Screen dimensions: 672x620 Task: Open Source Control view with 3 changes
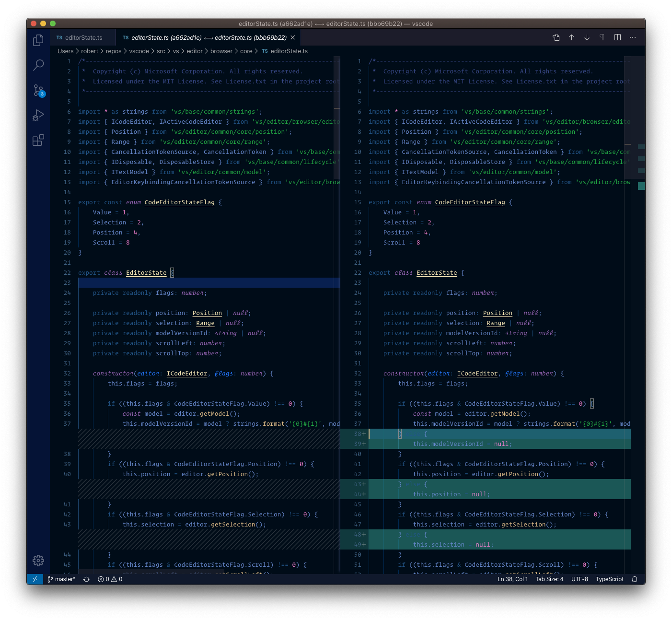point(38,90)
